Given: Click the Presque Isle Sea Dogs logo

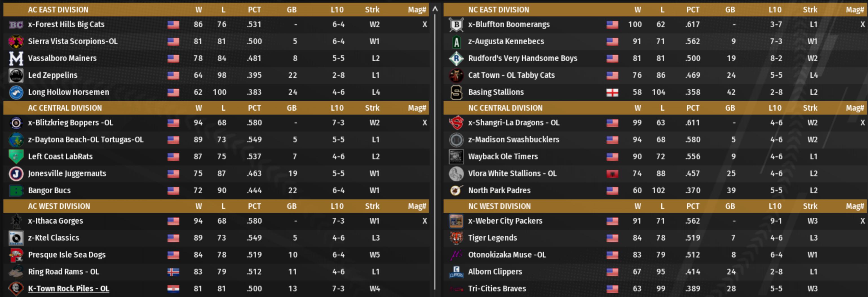Looking at the screenshot, I should [16, 255].
